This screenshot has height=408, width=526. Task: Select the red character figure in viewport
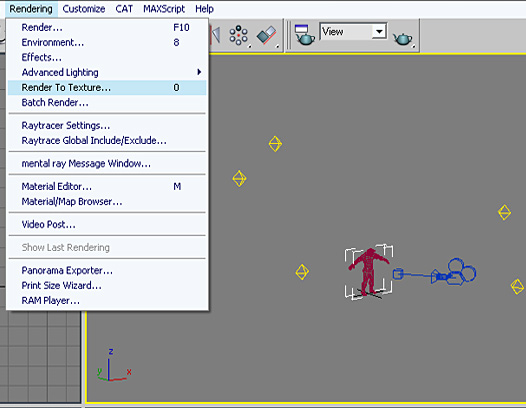click(368, 272)
